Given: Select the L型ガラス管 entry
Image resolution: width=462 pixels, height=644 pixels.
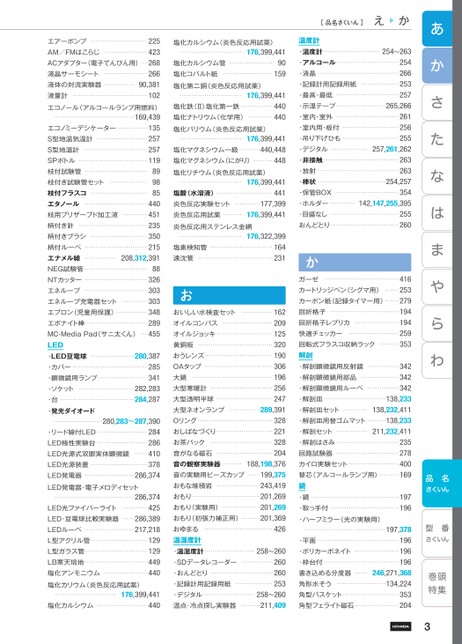Looking at the screenshot, I should (x=103, y=551).
